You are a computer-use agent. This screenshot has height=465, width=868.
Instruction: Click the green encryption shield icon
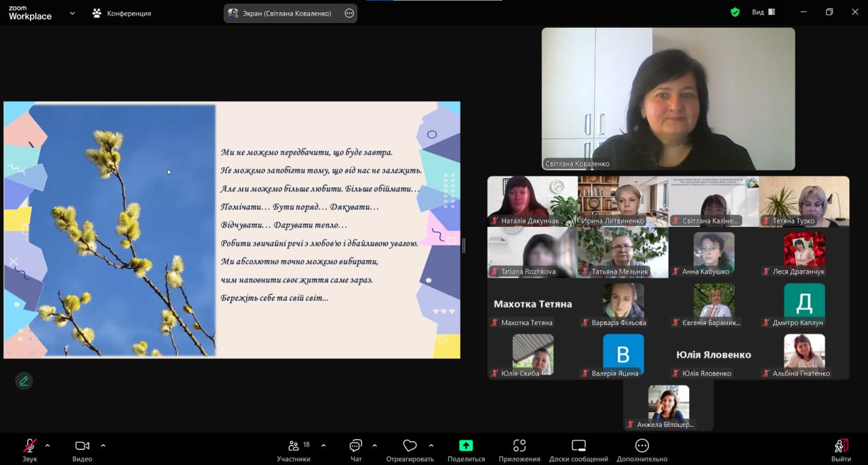735,12
